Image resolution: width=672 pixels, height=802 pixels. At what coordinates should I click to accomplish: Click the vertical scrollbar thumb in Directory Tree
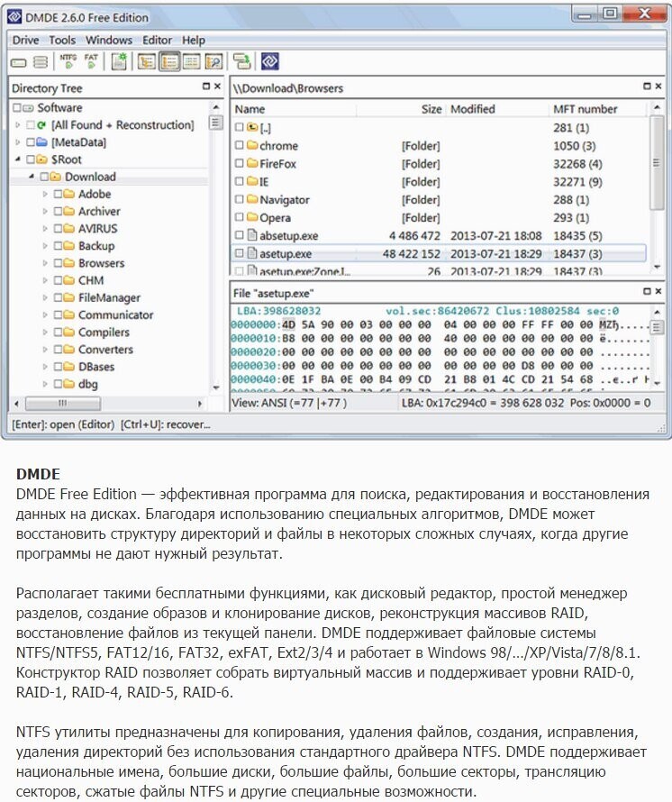[216, 123]
